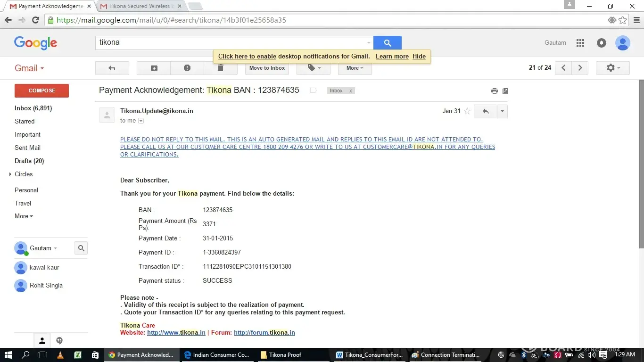Viewport: 644px width, 362px height.
Task: Open Drafts (20) folder
Action: [29, 161]
